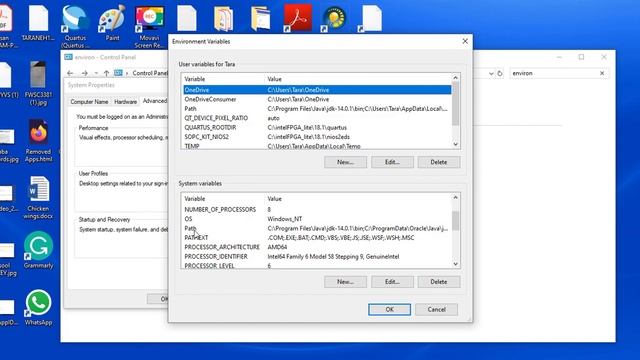Maximize the Control Panel window
640x360 pixels.
pyautogui.click(x=581, y=57)
